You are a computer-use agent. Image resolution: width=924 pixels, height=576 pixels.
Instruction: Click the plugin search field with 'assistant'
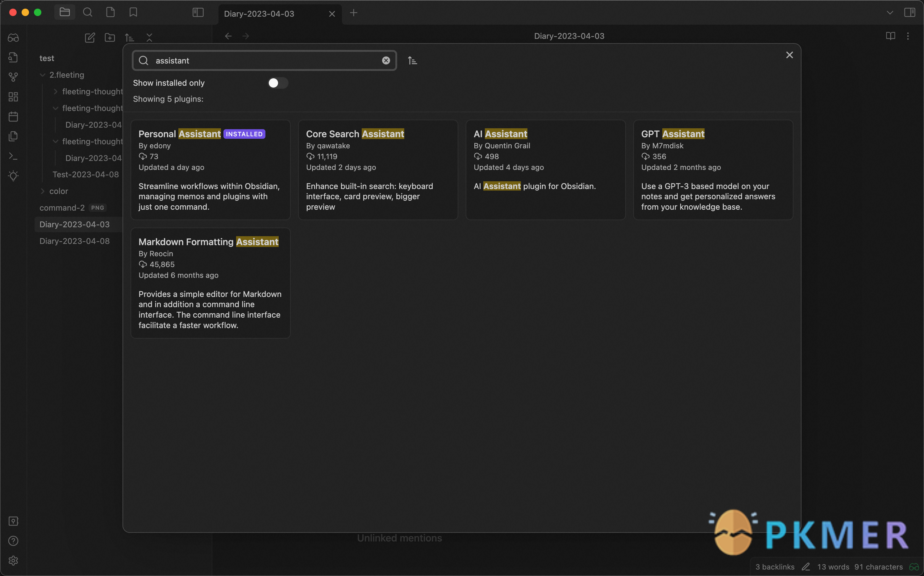pos(264,60)
